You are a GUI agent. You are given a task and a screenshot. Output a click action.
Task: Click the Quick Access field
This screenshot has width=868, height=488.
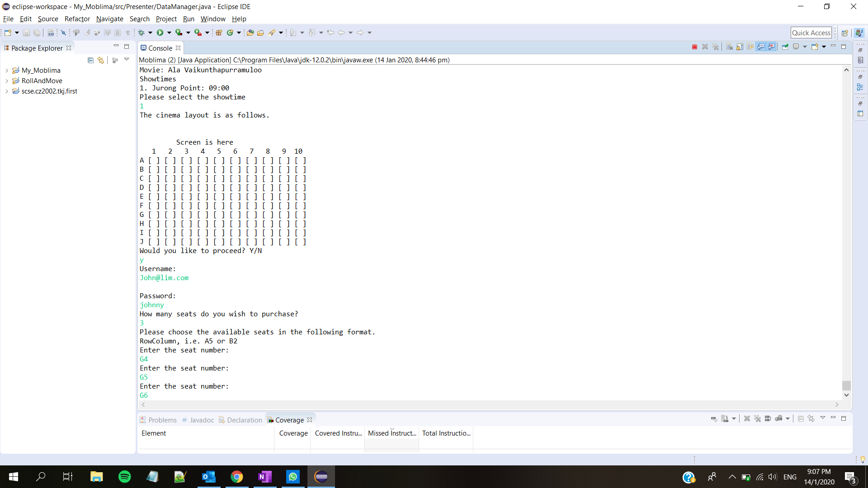811,33
